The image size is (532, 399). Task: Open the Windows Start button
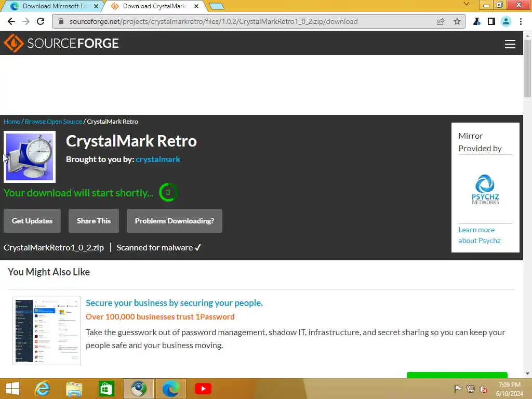[x=12, y=389]
